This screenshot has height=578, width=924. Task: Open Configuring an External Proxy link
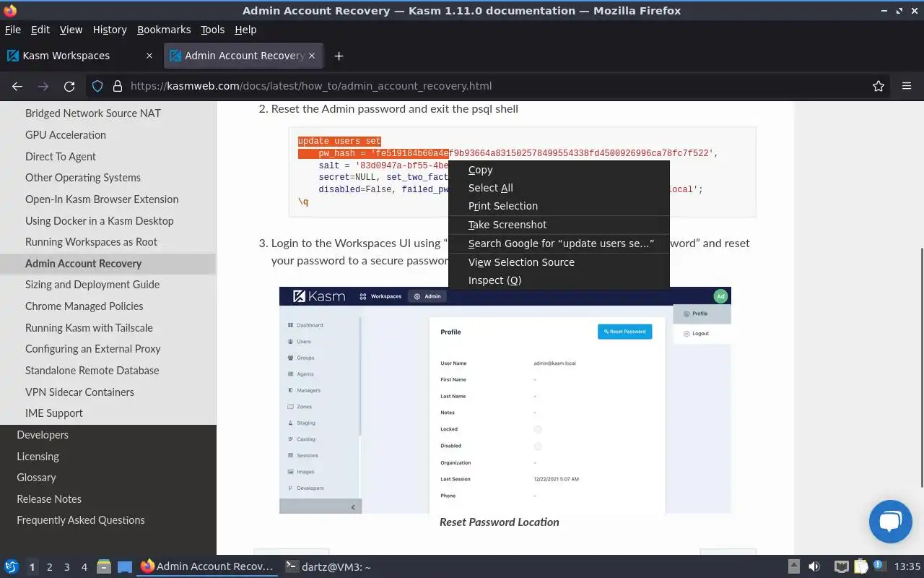(x=93, y=349)
